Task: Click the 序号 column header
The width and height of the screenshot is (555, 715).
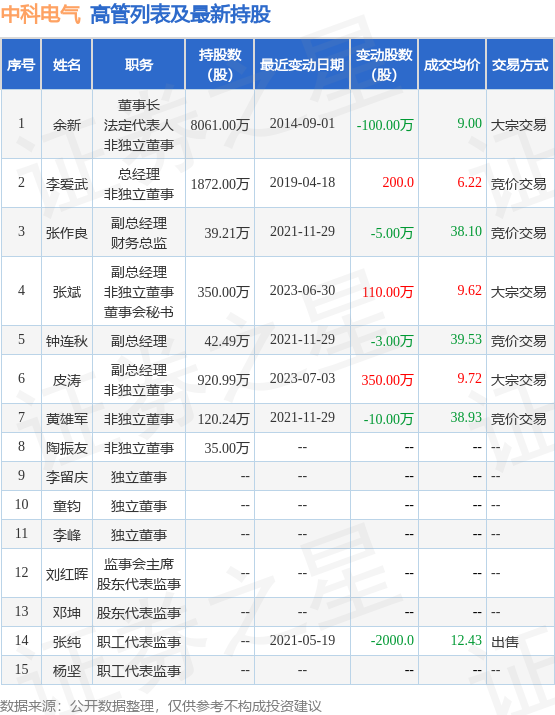Action: (x=21, y=65)
